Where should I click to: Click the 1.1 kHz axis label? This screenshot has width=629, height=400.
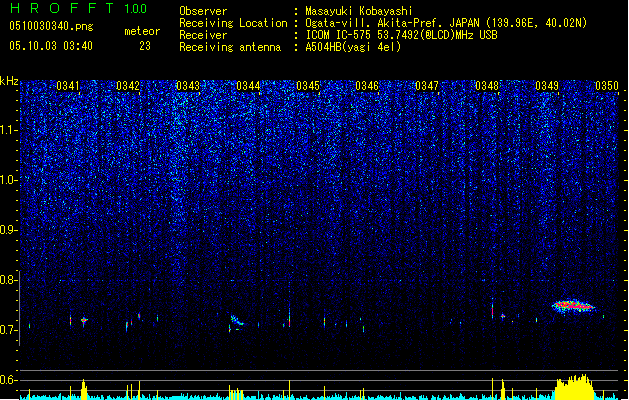[x=9, y=130]
